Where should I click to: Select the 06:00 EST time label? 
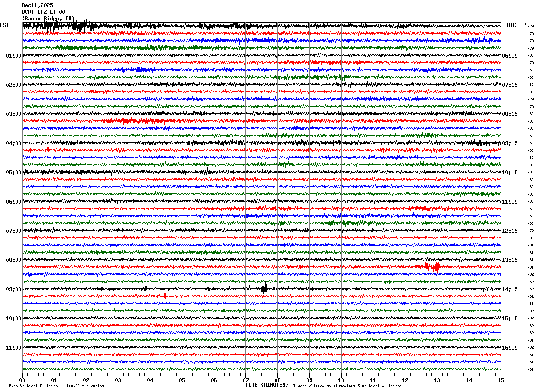point(14,202)
